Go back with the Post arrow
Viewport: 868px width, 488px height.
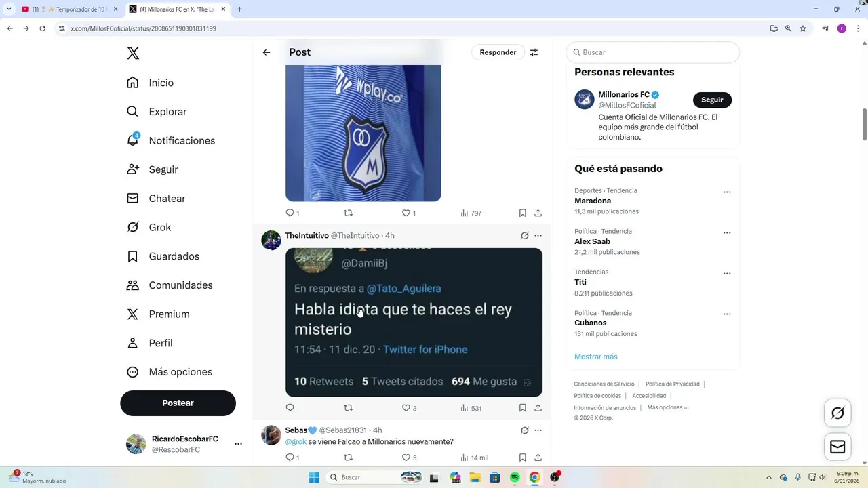267,52
